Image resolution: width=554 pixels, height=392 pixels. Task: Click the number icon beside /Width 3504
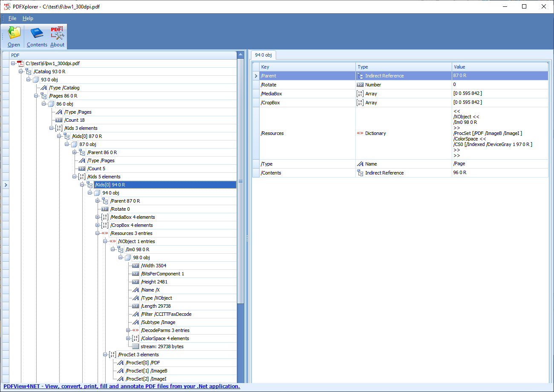click(136, 266)
